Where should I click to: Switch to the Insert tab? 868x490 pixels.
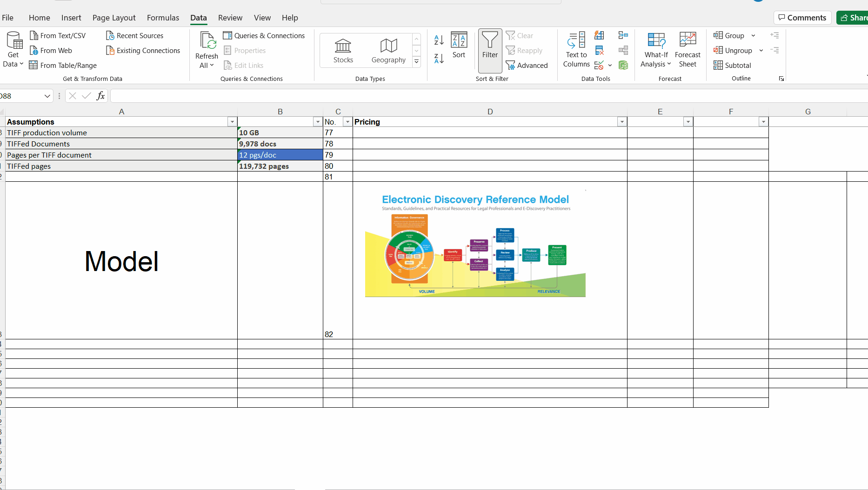(x=71, y=18)
